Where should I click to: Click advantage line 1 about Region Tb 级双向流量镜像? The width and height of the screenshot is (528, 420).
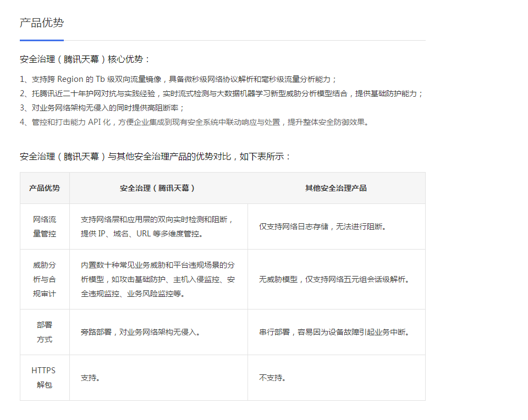click(178, 79)
